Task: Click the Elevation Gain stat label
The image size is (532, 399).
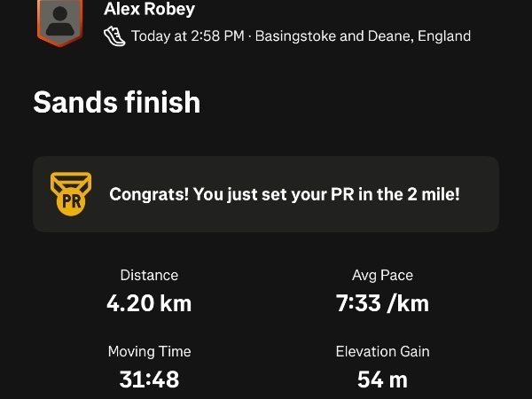Action: click(383, 352)
